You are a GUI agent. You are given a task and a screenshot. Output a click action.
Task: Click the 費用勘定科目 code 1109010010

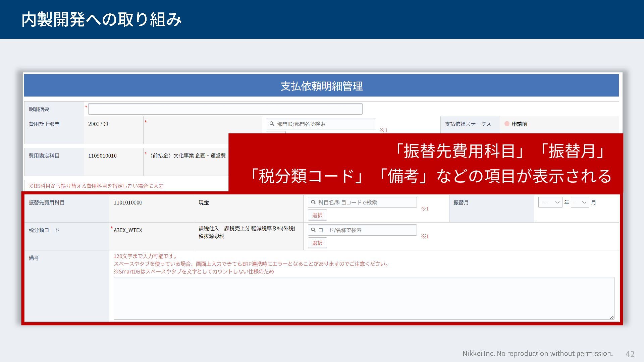pos(102,156)
